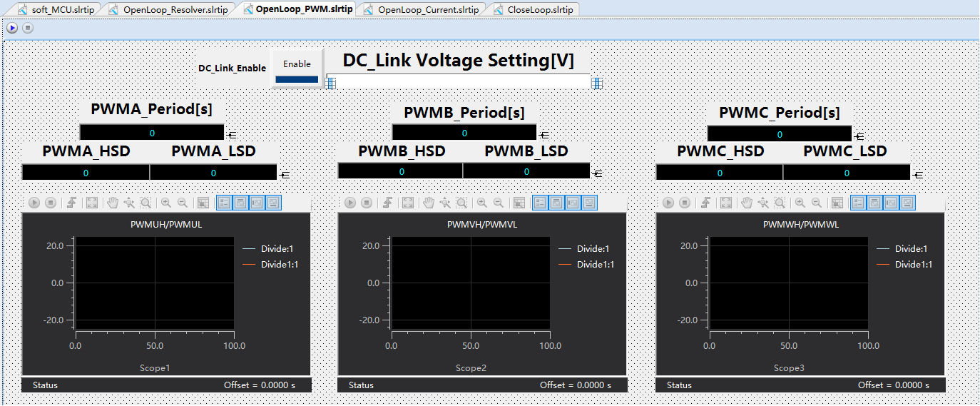This screenshot has height=406, width=980.
Task: Start Scope2 PWMVH/PWMVL with its play icon
Action: pyautogui.click(x=350, y=203)
